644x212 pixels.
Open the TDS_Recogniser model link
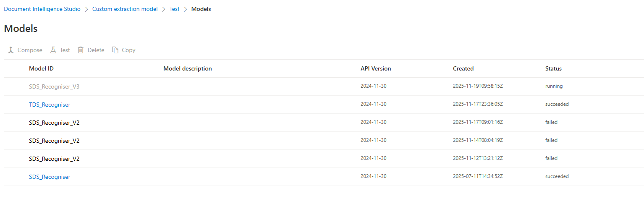click(x=50, y=105)
